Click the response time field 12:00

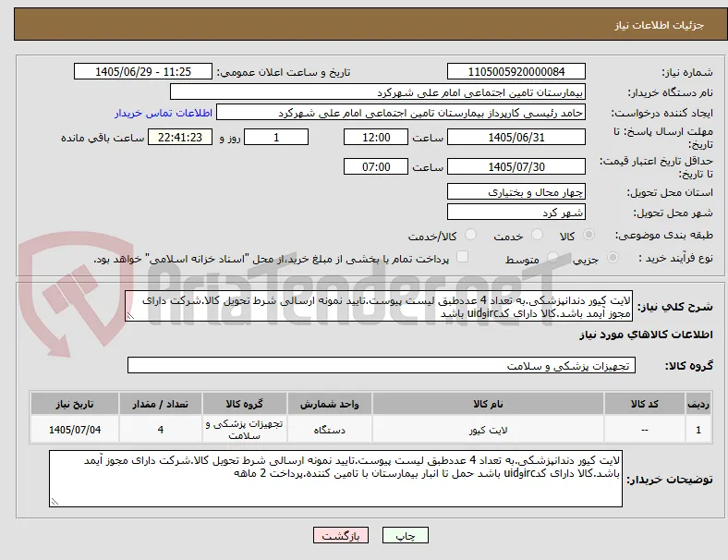pyautogui.click(x=376, y=137)
